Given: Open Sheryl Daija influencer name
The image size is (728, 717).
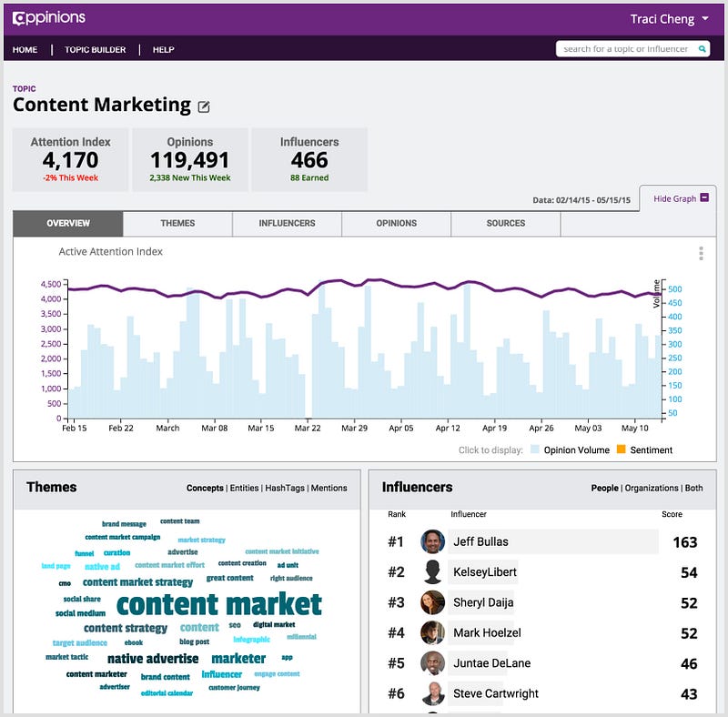Looking at the screenshot, I should click(x=483, y=602).
